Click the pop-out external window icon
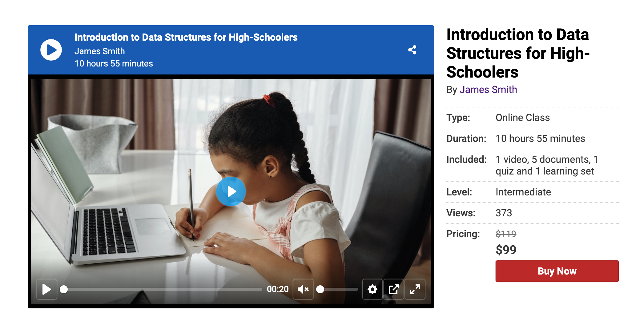Image resolution: width=644 pixels, height=333 pixels. pos(393,289)
